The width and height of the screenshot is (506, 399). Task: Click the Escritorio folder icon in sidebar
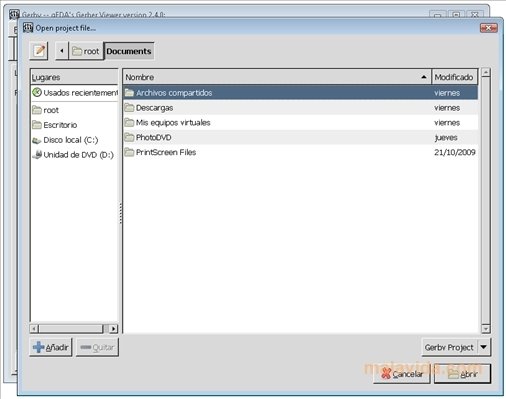(x=37, y=125)
